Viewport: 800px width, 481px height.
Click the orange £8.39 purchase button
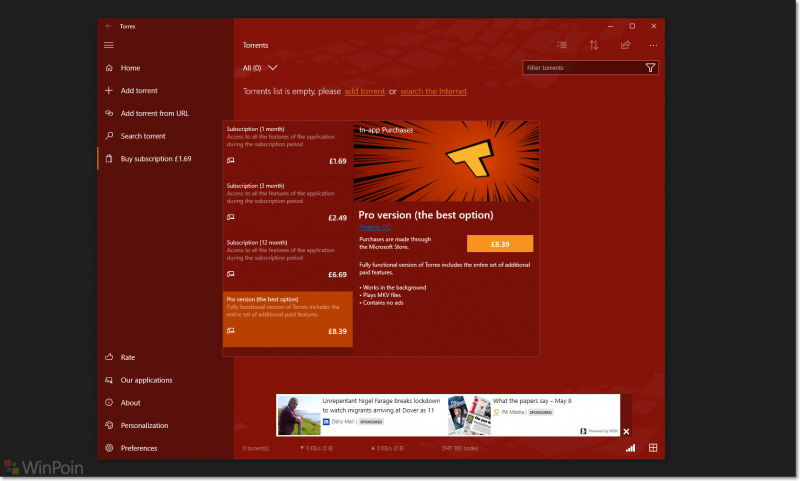(500, 244)
